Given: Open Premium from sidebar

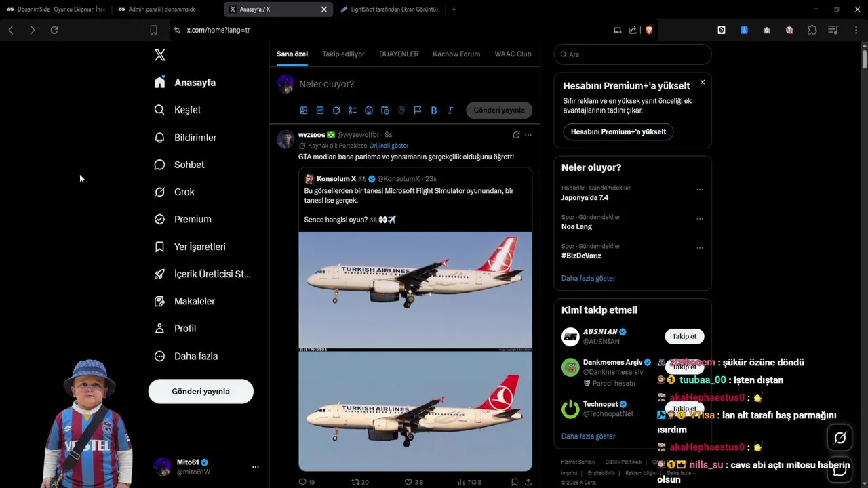Looking at the screenshot, I should [182, 220].
